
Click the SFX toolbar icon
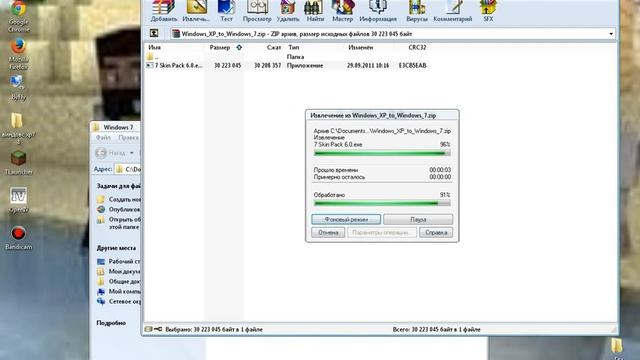click(x=488, y=10)
